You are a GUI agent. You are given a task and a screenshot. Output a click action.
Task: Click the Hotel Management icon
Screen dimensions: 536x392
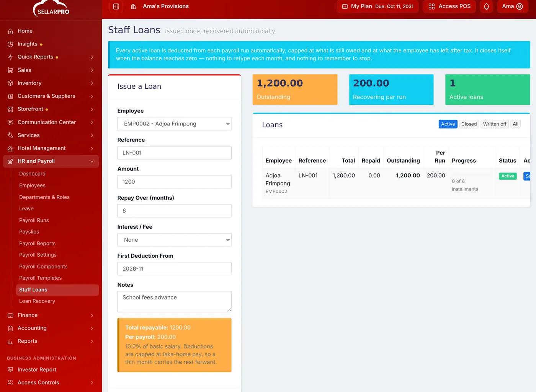(10, 148)
